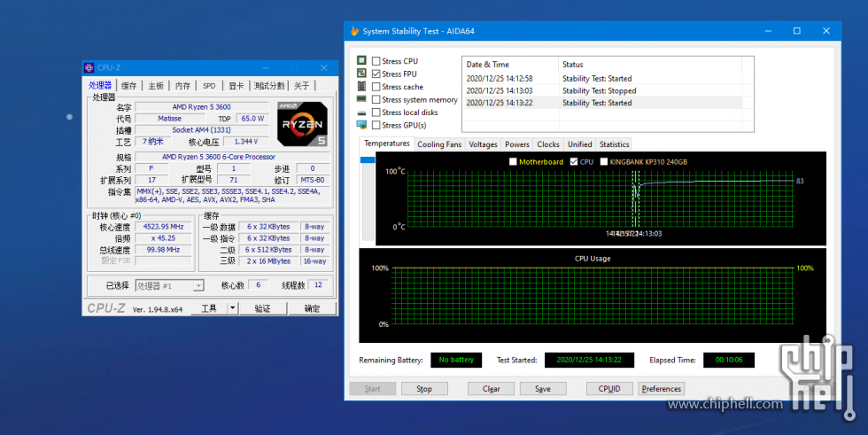Open the Powers tab
Screen dimensions: 868x435
coord(517,144)
